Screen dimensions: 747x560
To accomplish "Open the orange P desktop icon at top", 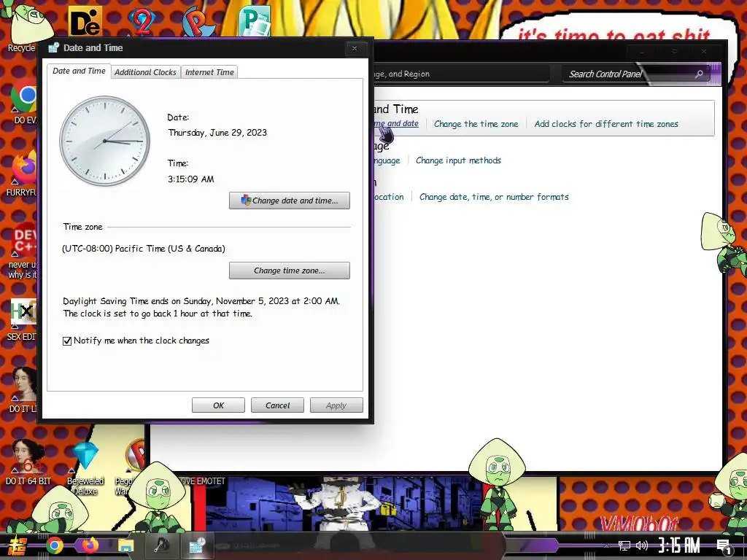I will pos(199,21).
